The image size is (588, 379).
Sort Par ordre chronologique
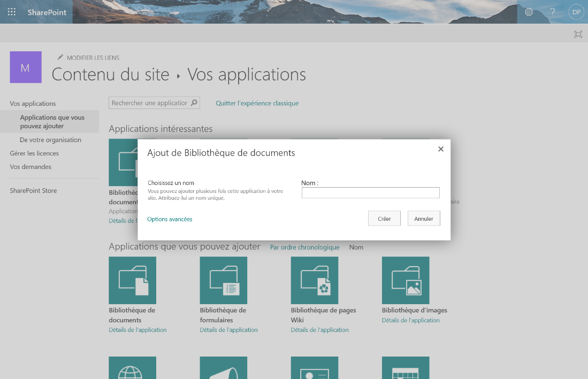click(x=304, y=247)
